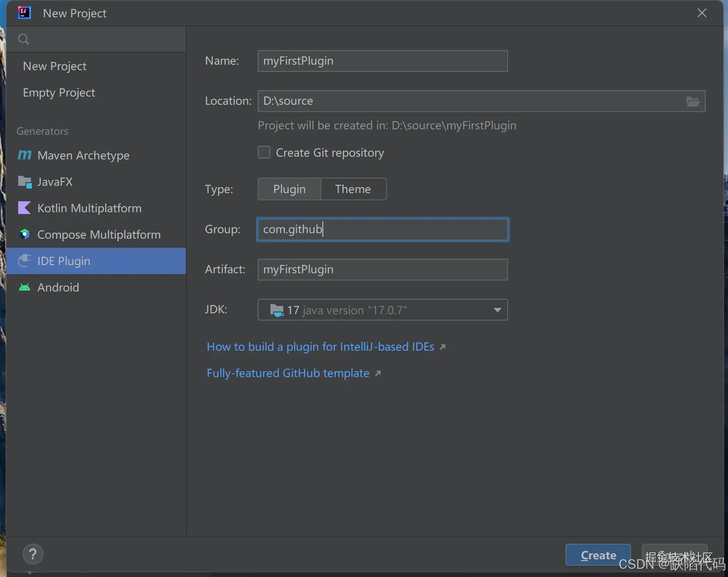
Task: Click the Name input field
Action: click(x=382, y=61)
